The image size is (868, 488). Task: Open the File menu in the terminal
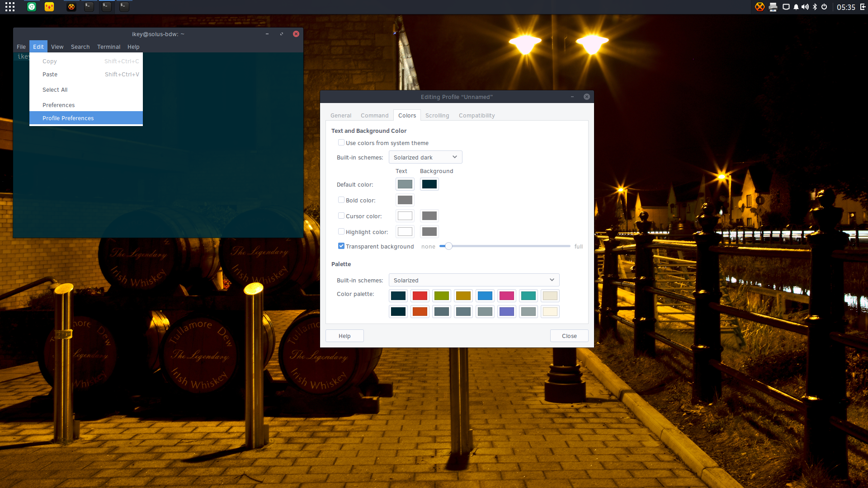(x=21, y=47)
